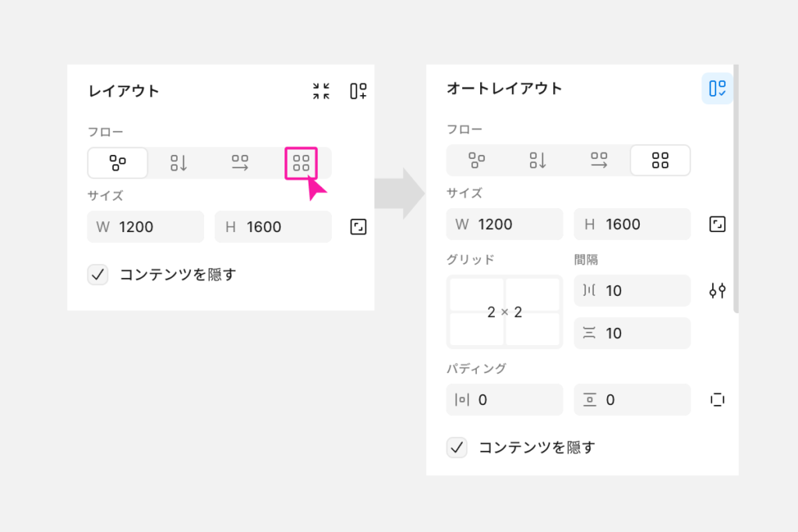Choose horizontal flow in left Layout panel
Screen dimensions: 798x532
tap(240, 164)
